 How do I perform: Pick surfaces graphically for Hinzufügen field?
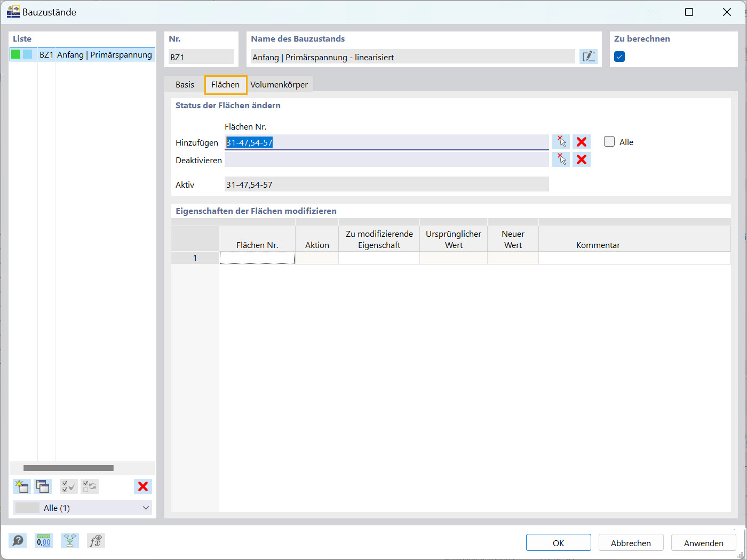pyautogui.click(x=560, y=141)
